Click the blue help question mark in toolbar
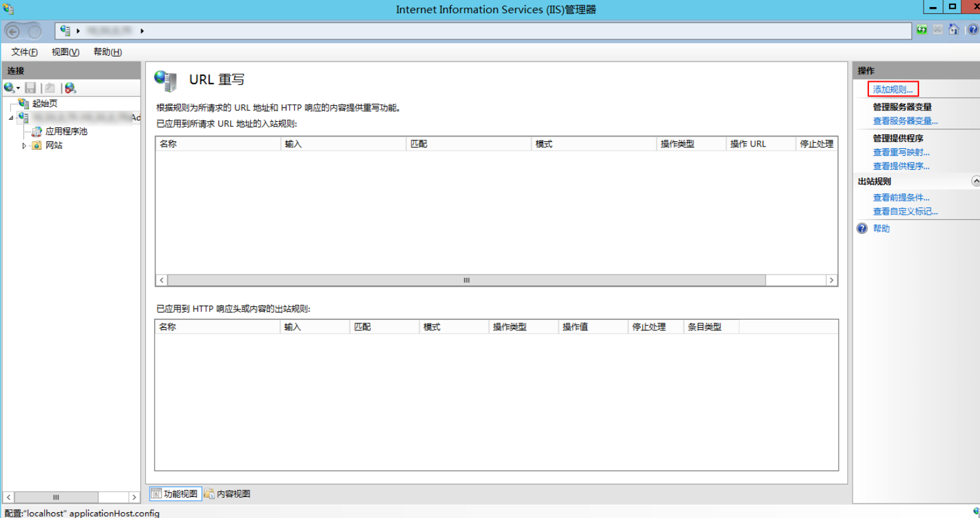The height and width of the screenshot is (518, 980). 973,30
